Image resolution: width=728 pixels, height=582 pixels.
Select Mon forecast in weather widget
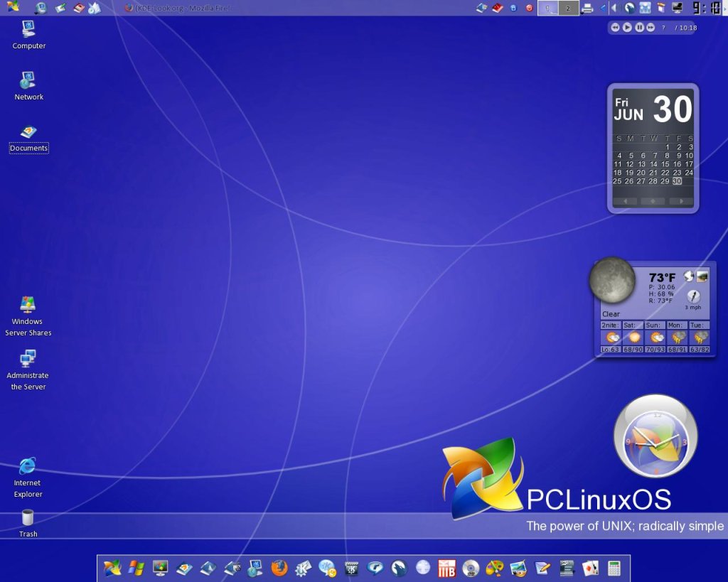click(678, 337)
